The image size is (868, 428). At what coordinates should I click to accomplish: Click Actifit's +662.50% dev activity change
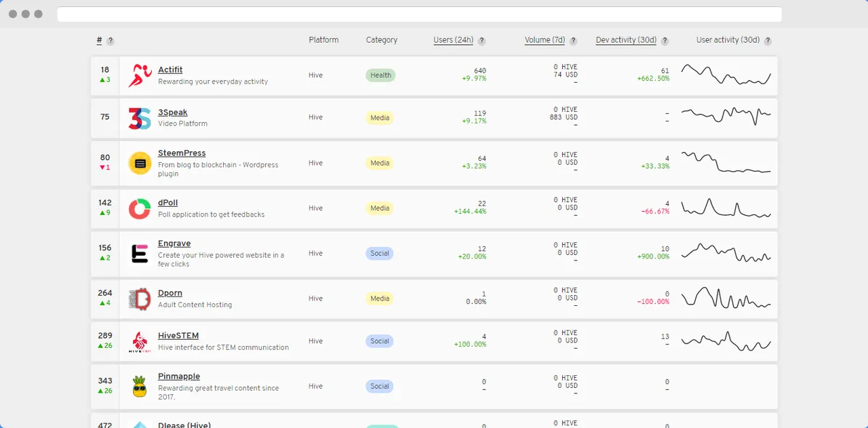(x=653, y=79)
